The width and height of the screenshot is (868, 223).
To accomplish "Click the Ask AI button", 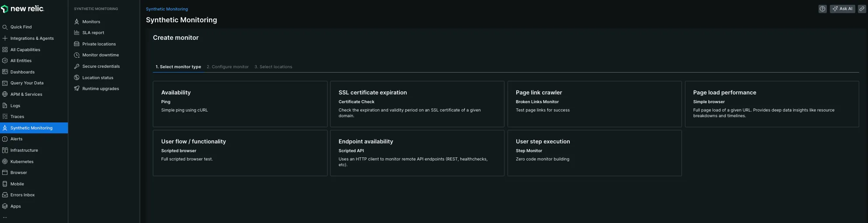I will click(842, 9).
